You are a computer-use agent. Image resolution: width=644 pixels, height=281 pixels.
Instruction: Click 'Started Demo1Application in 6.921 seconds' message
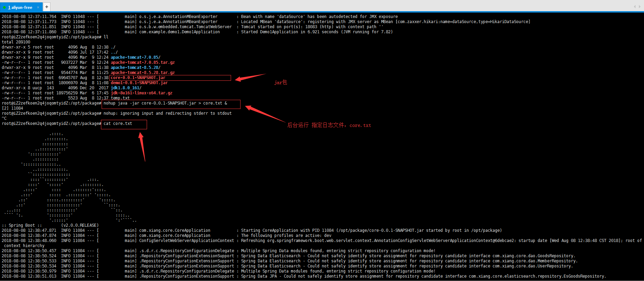[317, 32]
